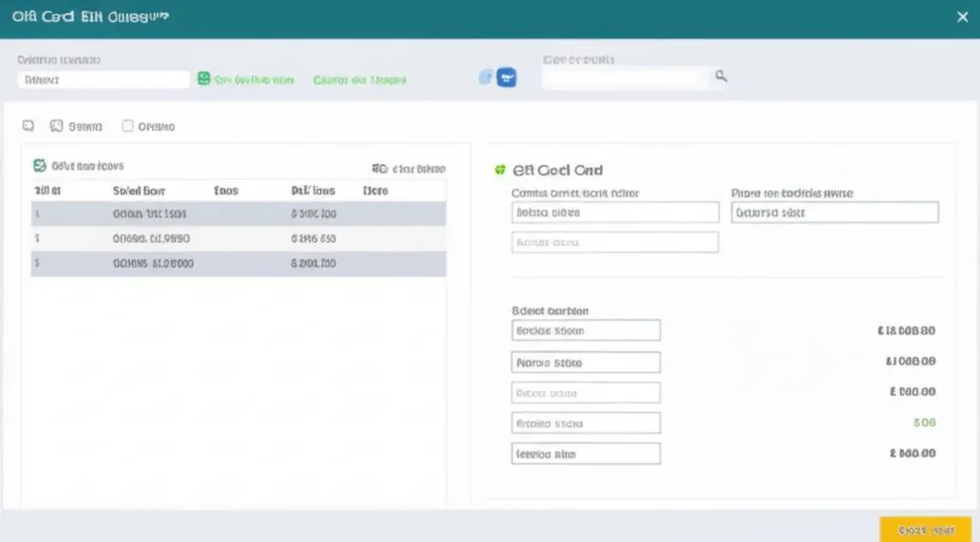Viewport: 980px width, 542px height.
Task: Click first field in lower right-panel group
Action: pos(586,330)
